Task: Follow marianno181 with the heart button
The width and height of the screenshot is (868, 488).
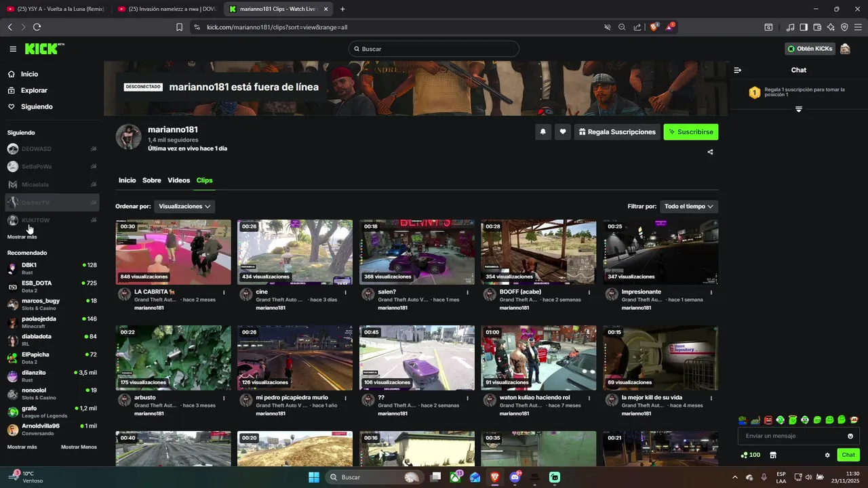Action: pyautogui.click(x=562, y=132)
